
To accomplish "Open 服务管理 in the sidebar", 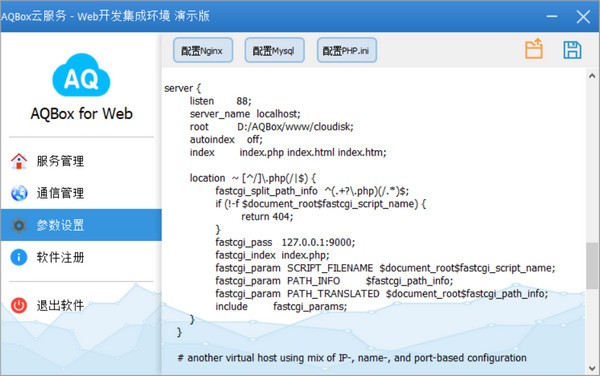I will coord(81,161).
